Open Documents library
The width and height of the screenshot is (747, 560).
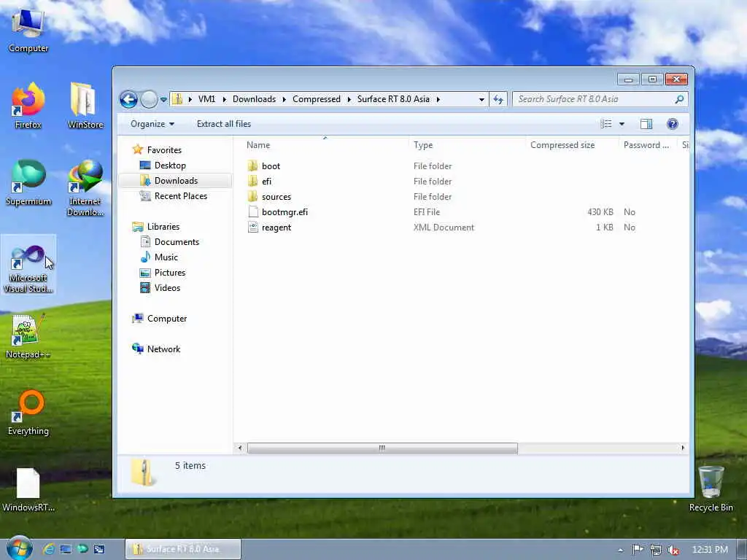click(177, 242)
